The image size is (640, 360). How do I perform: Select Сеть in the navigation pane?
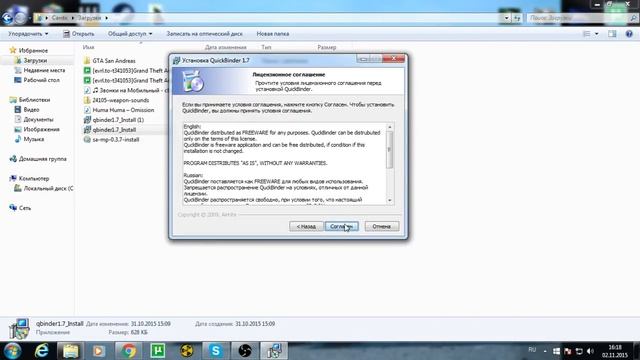(x=24, y=208)
